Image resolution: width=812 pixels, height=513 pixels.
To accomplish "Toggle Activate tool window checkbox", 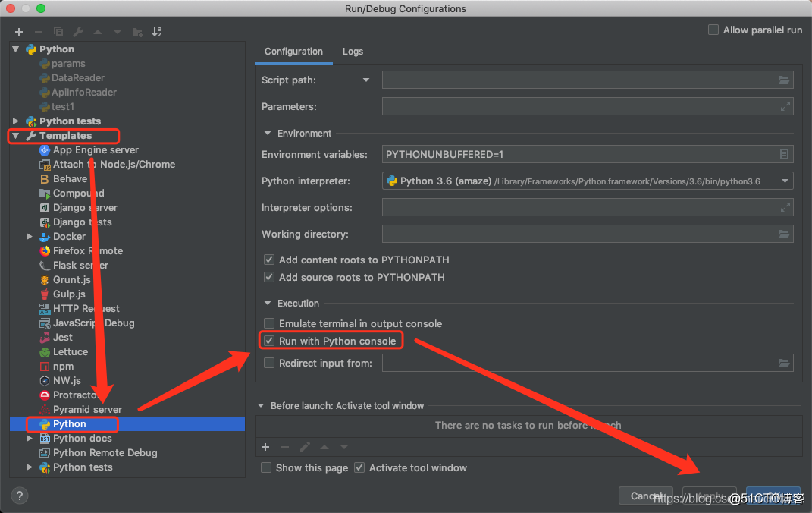I will point(359,468).
